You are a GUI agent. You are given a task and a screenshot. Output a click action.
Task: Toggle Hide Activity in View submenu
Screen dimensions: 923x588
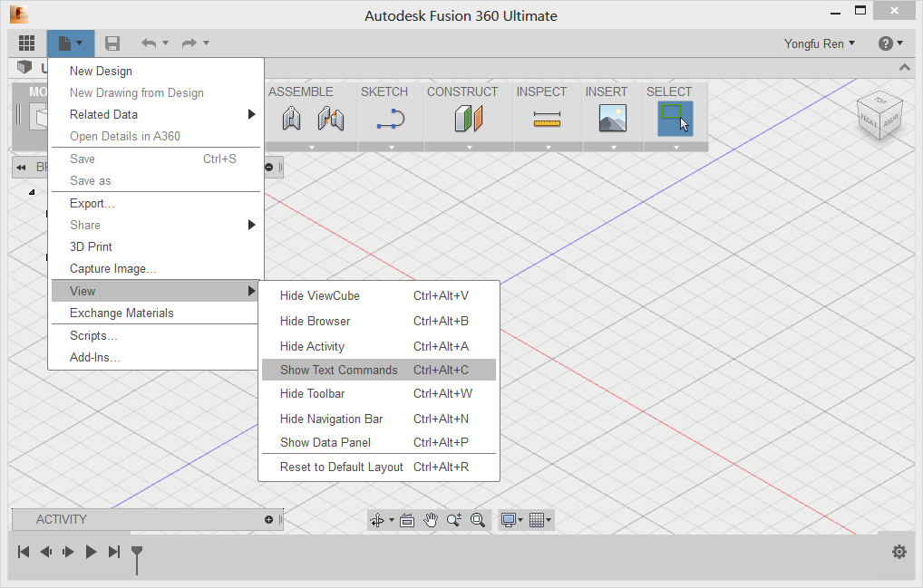[x=379, y=346]
